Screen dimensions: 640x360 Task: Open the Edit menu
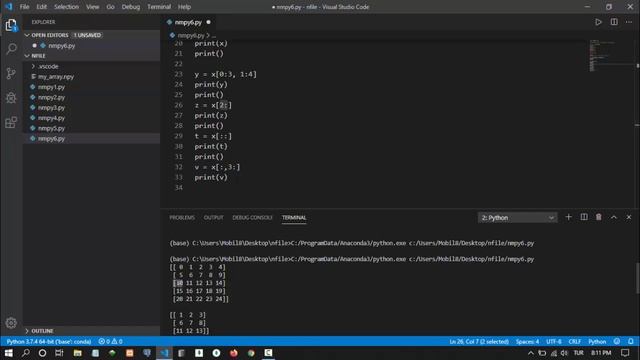pos(42,7)
